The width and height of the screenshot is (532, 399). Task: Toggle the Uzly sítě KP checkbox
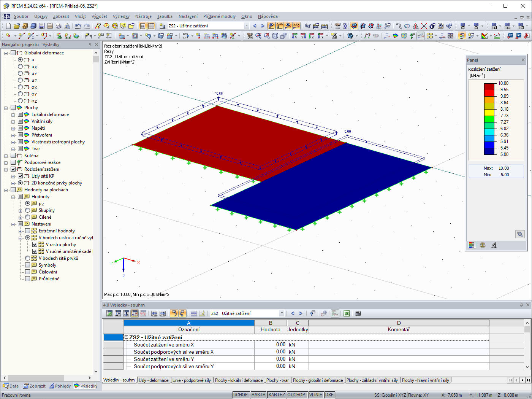point(21,176)
